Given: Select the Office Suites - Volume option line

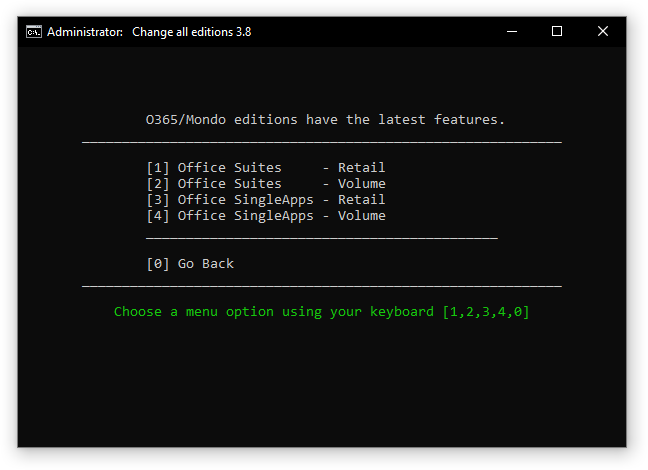Looking at the screenshot, I should 265,184.
